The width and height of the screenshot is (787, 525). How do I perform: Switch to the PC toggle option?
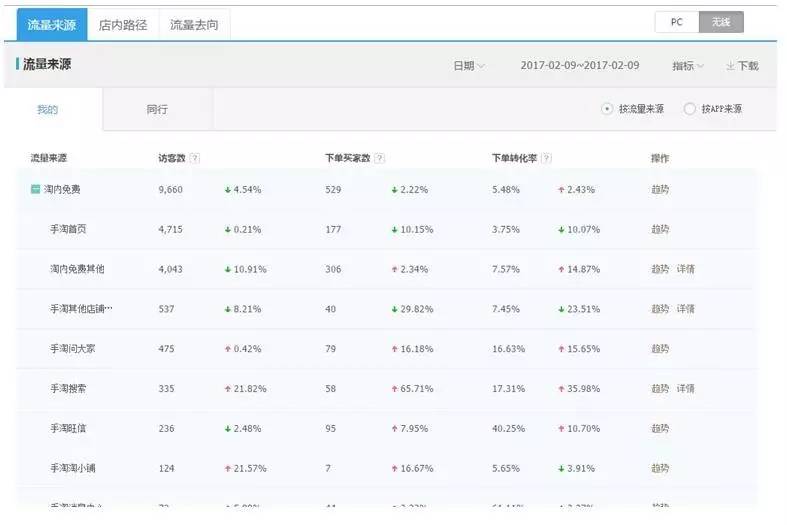coord(676,22)
